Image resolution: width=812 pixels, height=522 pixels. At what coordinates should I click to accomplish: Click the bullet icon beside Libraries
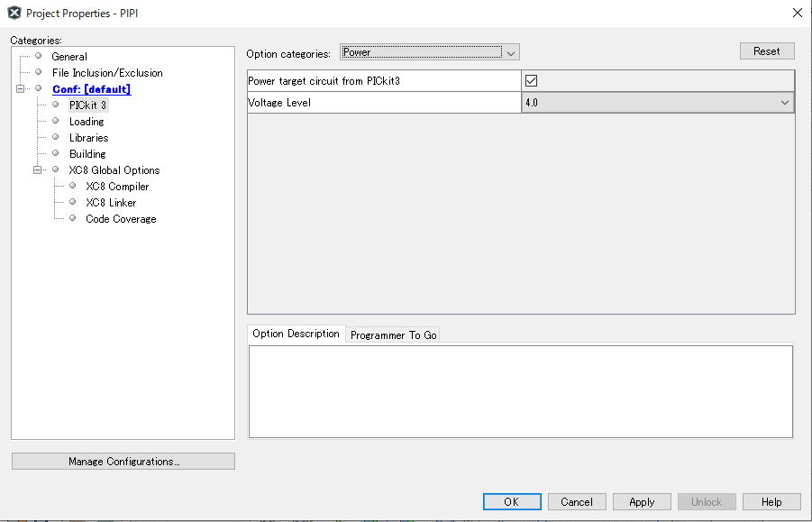pyautogui.click(x=55, y=137)
